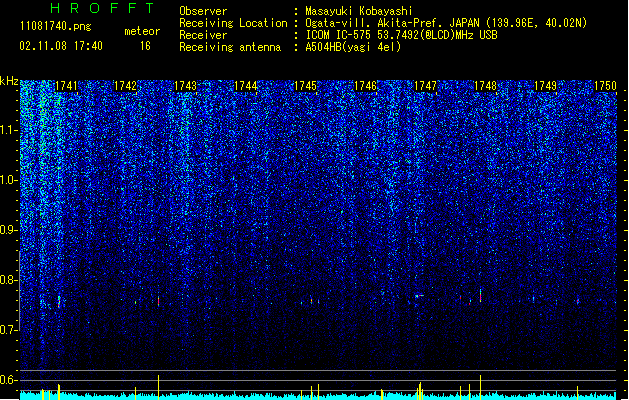Image resolution: width=629 pixels, height=400 pixels.
Task: Click the 'Observer' field label
Action: (x=203, y=11)
